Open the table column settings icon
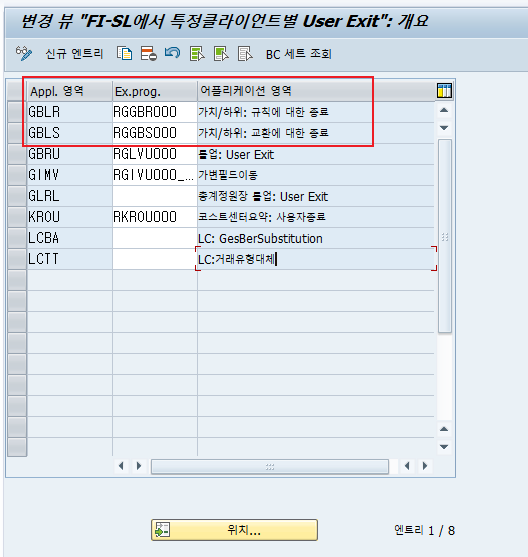Screen dimensions: 528x557 (x=444, y=91)
